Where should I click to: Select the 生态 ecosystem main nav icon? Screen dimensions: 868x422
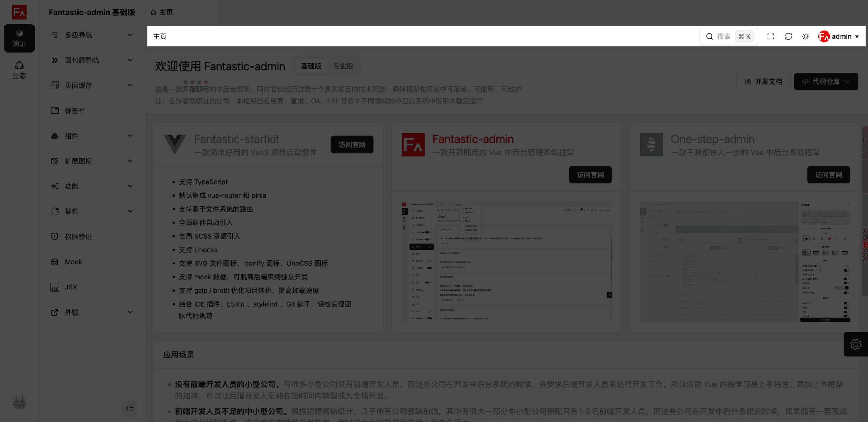click(x=19, y=69)
